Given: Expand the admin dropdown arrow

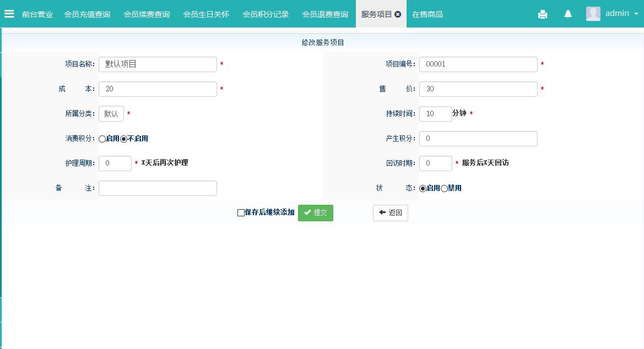Looking at the screenshot, I should click(635, 14).
